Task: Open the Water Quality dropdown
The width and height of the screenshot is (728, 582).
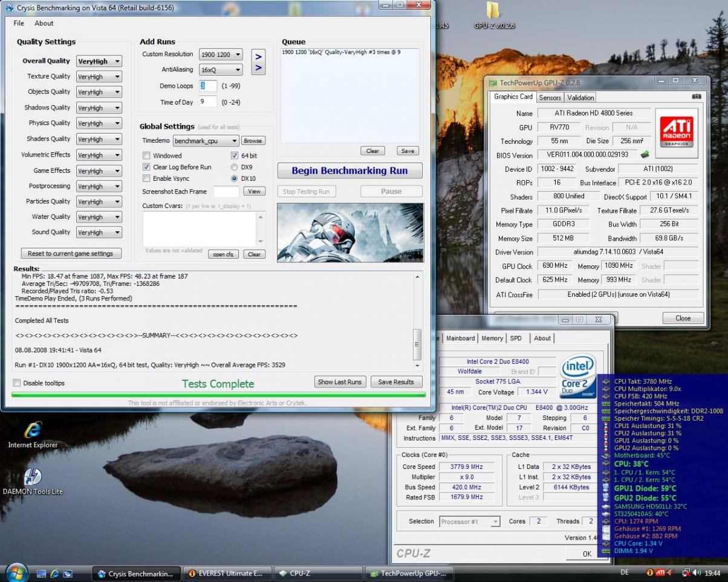Action: [99, 217]
